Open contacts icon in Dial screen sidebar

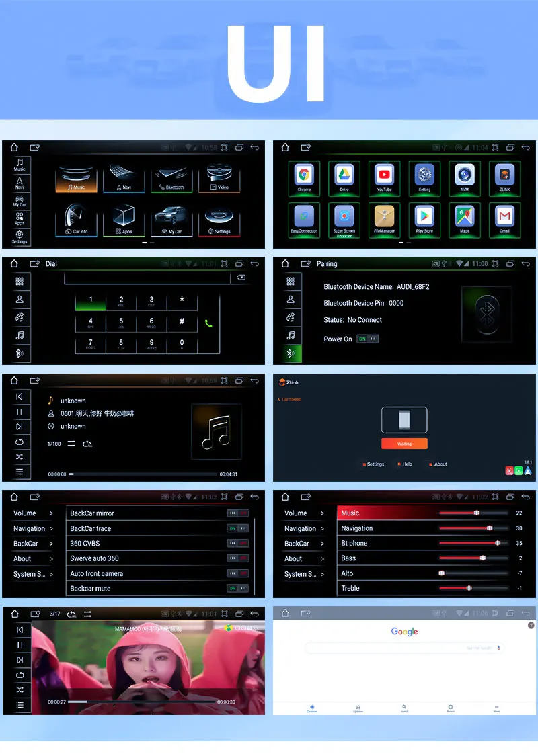(x=20, y=300)
